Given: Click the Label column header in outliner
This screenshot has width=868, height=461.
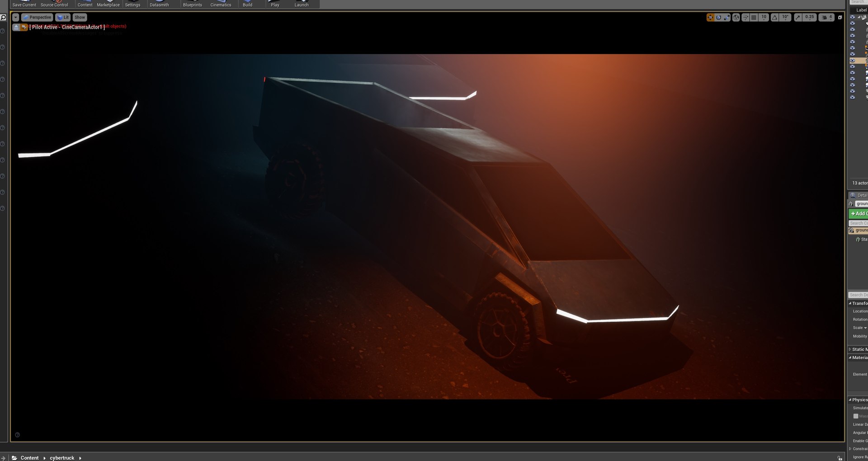Looking at the screenshot, I should (x=862, y=10).
